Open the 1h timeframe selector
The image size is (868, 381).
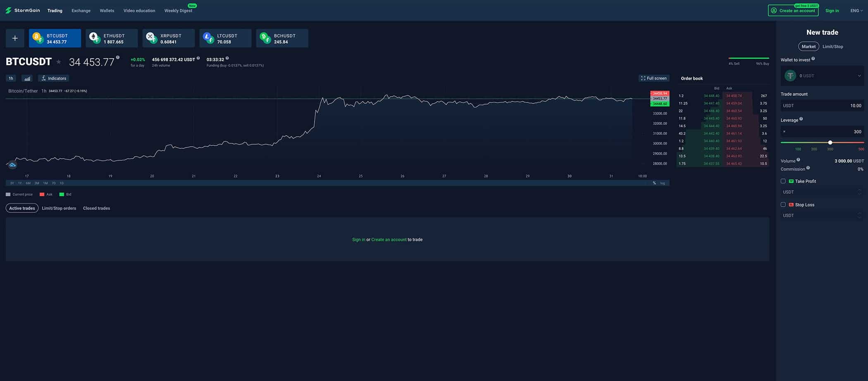11,79
